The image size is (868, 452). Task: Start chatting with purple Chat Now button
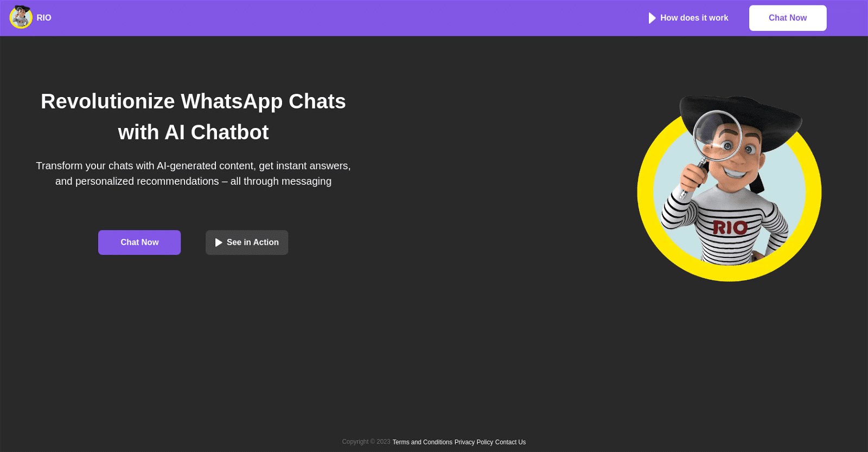point(139,242)
